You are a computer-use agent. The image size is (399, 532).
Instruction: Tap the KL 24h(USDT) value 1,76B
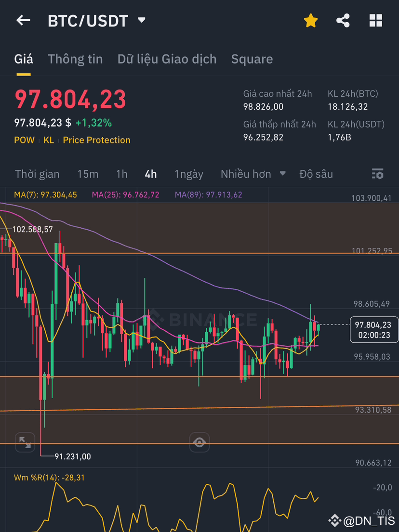click(x=340, y=137)
